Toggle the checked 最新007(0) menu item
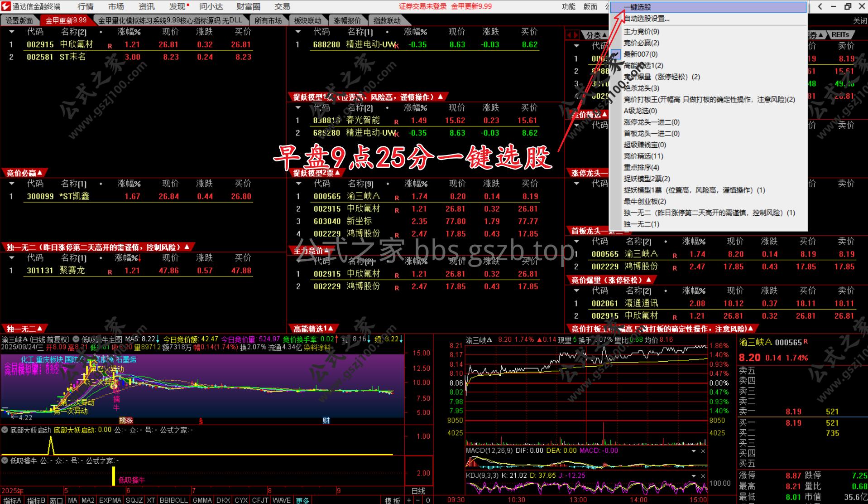 641,54
